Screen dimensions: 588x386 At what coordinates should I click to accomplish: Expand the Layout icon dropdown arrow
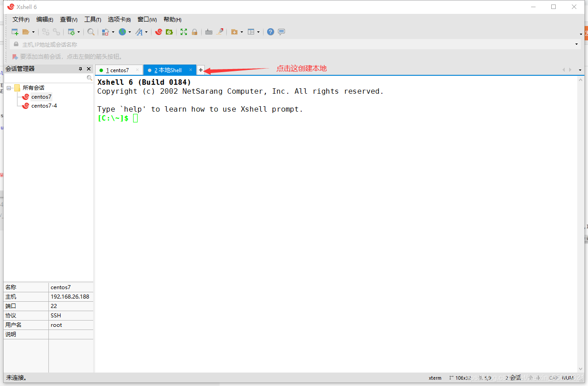(x=258, y=32)
